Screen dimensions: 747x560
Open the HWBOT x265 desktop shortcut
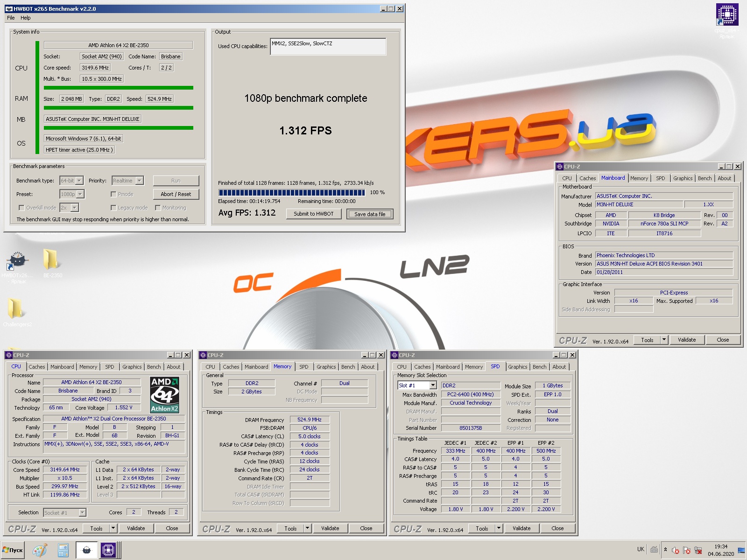[x=17, y=267]
